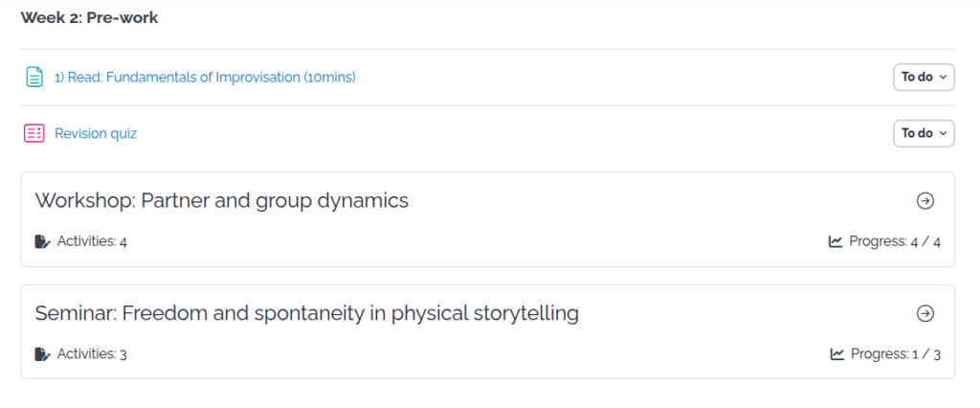This screenshot has height=408, width=980.
Task: Open the Revision quiz link
Action: [96, 133]
